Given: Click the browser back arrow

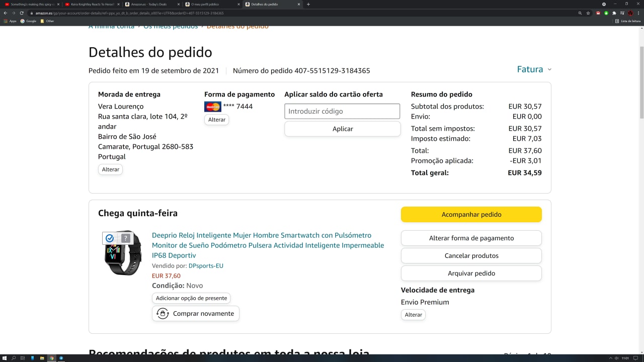Looking at the screenshot, I should coord(6,13).
